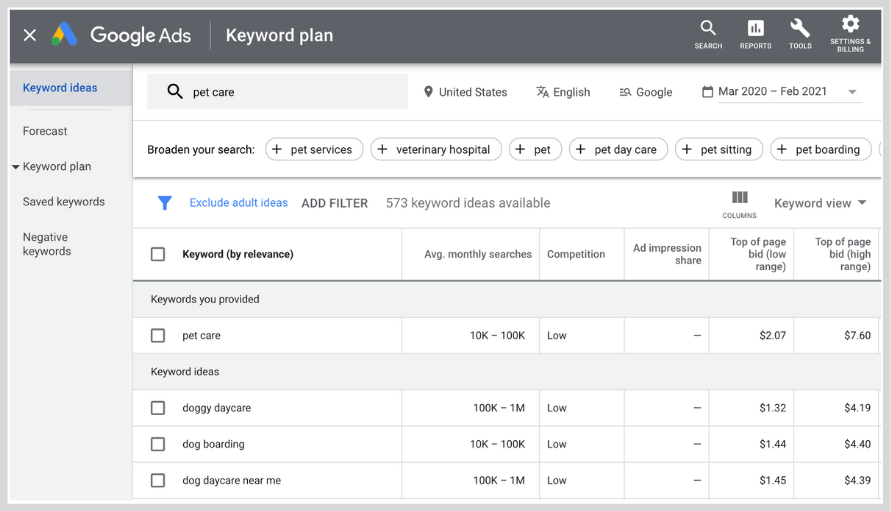Screen dimensions: 891x511
Task: Click the magnifier icon beside pet care
Action: pos(174,92)
